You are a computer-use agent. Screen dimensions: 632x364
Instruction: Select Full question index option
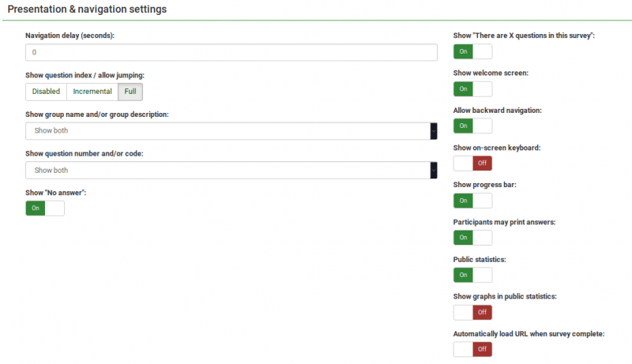130,92
